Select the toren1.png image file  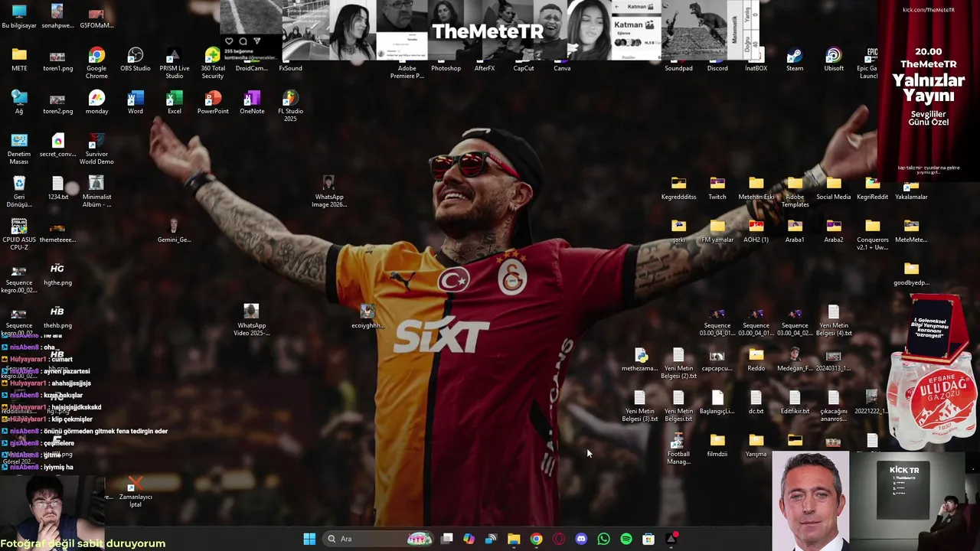pos(57,59)
